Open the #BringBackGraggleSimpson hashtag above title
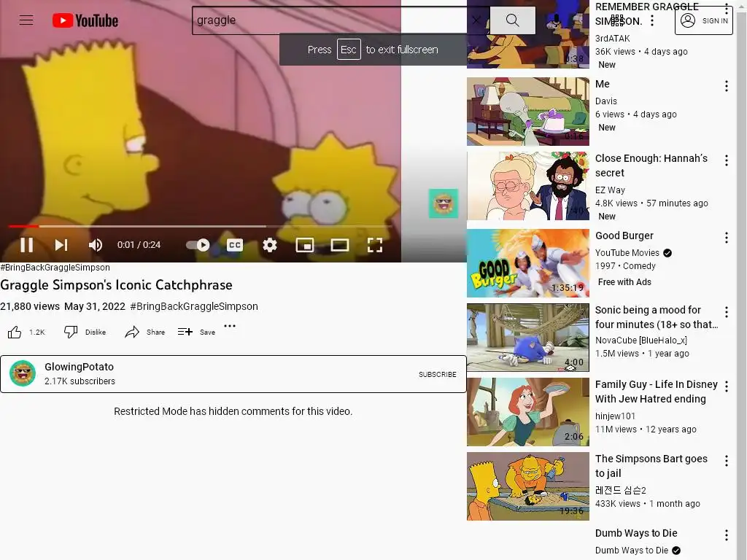747x560 pixels. [x=55, y=268]
